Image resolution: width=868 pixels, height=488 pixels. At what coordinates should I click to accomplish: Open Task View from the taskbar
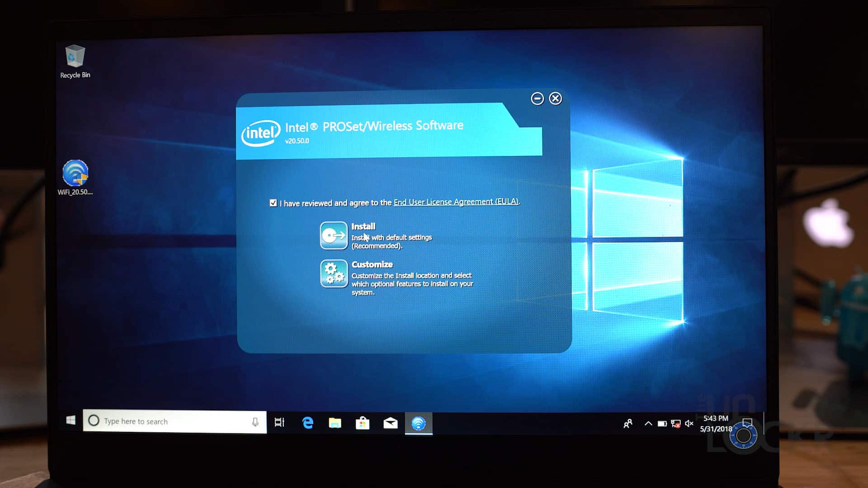pyautogui.click(x=279, y=422)
